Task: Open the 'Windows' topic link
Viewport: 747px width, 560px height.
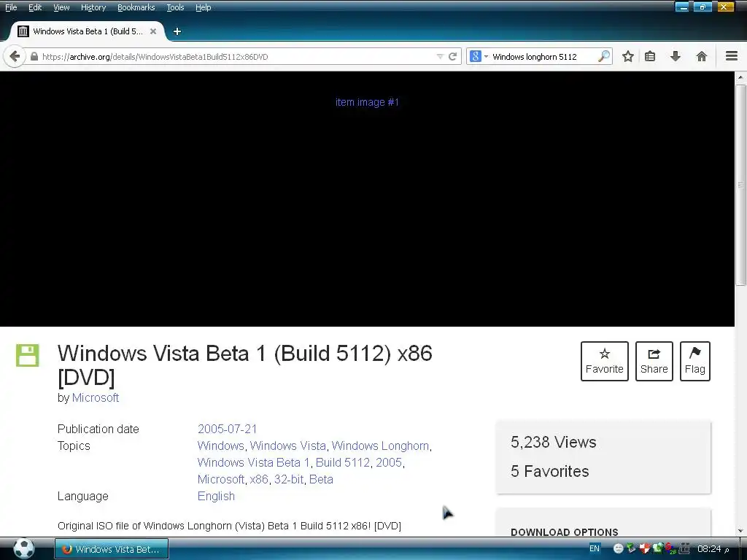Action: point(220,446)
